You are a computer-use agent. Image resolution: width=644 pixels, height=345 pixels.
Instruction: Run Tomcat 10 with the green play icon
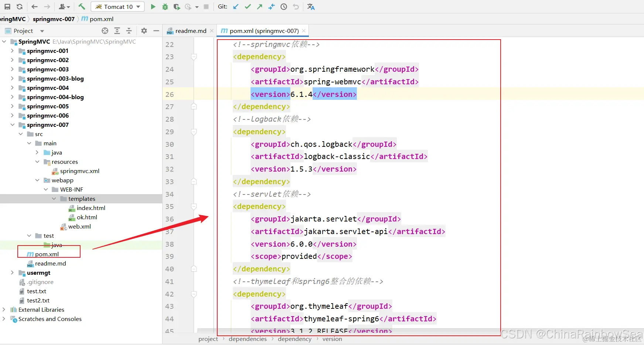(153, 7)
